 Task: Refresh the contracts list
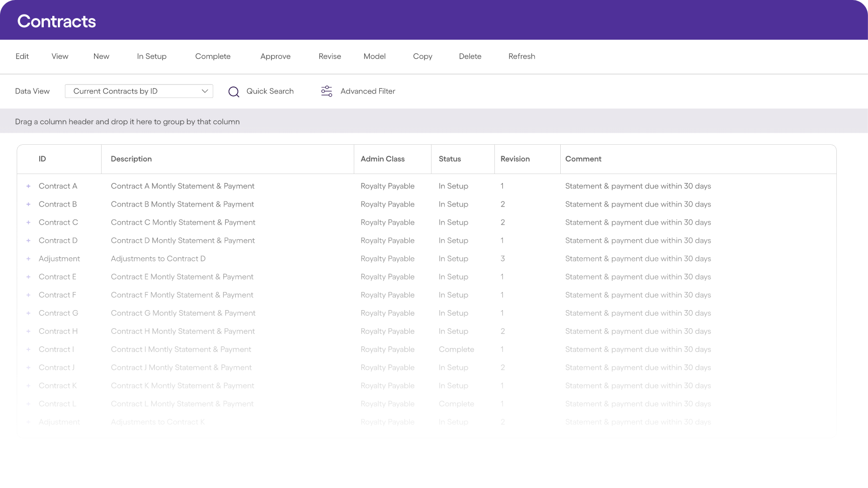(x=522, y=56)
